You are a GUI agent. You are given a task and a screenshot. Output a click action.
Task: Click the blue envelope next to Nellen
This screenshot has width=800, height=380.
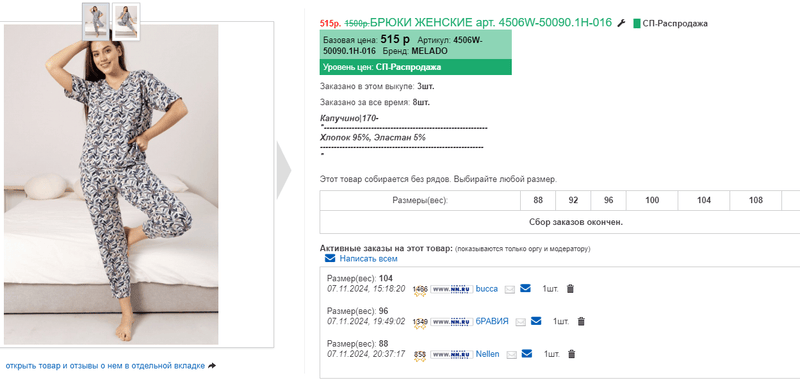[527, 354]
